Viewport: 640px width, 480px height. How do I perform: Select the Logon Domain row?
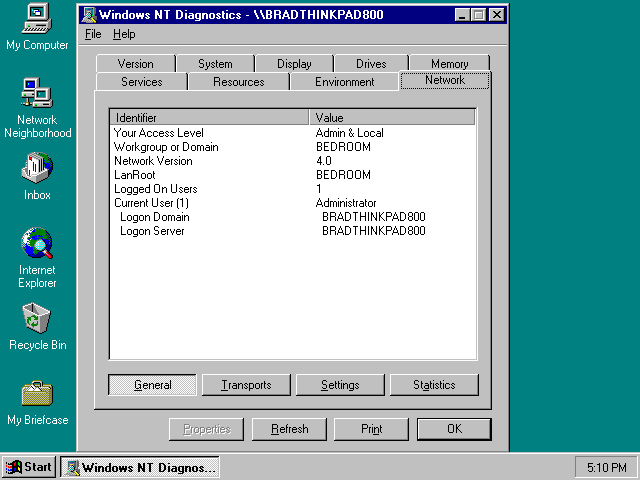point(293,217)
